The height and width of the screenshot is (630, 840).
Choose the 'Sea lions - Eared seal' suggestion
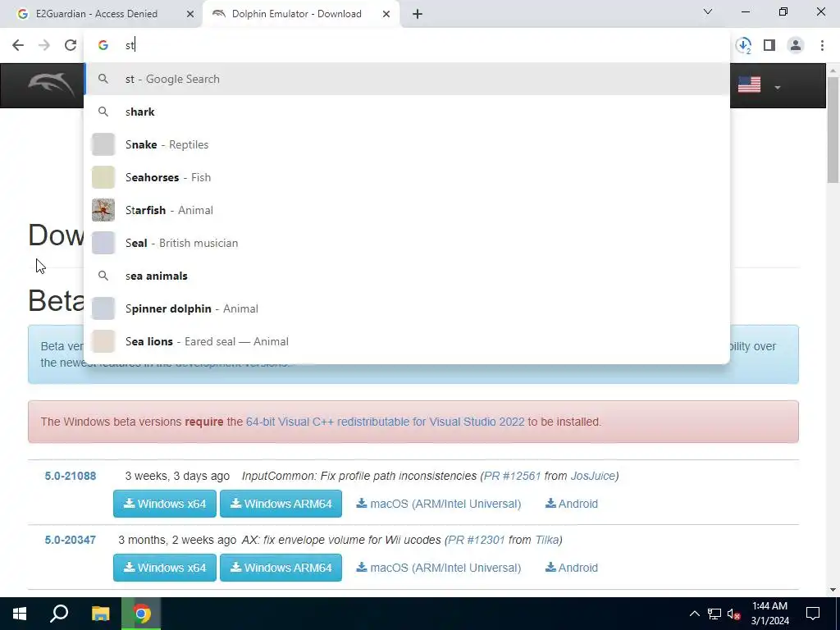407,341
